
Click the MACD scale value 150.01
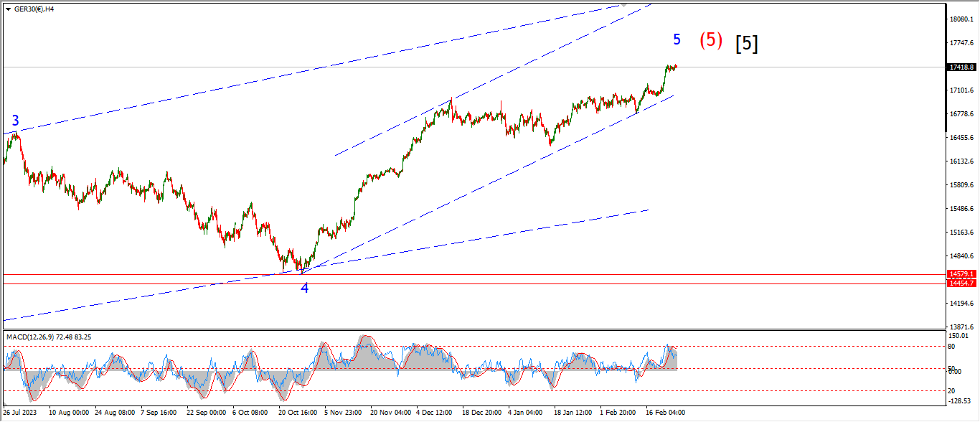958,336
